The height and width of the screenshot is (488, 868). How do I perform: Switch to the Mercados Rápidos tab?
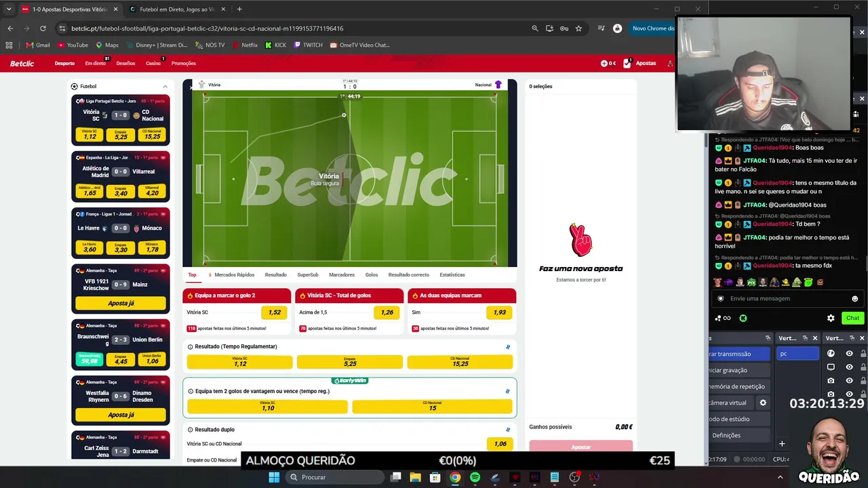point(231,274)
